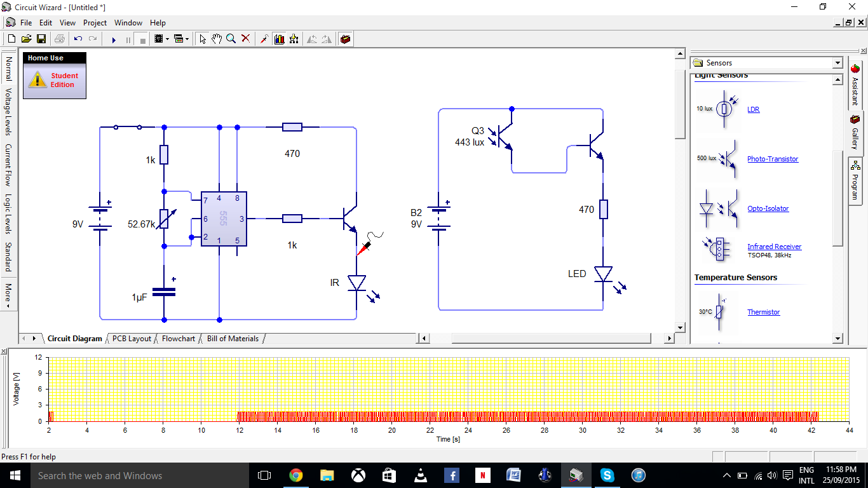Select the Standard view style tab
The width and height of the screenshot is (868, 488).
(8, 257)
